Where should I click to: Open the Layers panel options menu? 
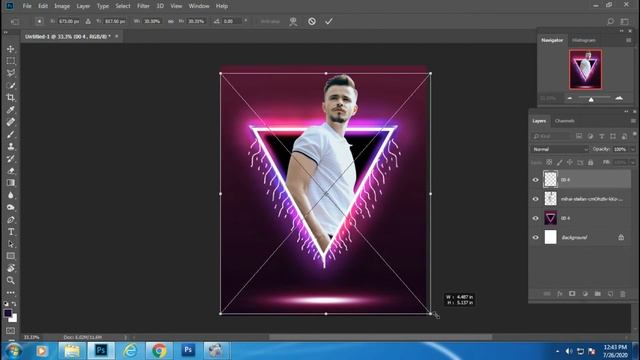coord(633,121)
